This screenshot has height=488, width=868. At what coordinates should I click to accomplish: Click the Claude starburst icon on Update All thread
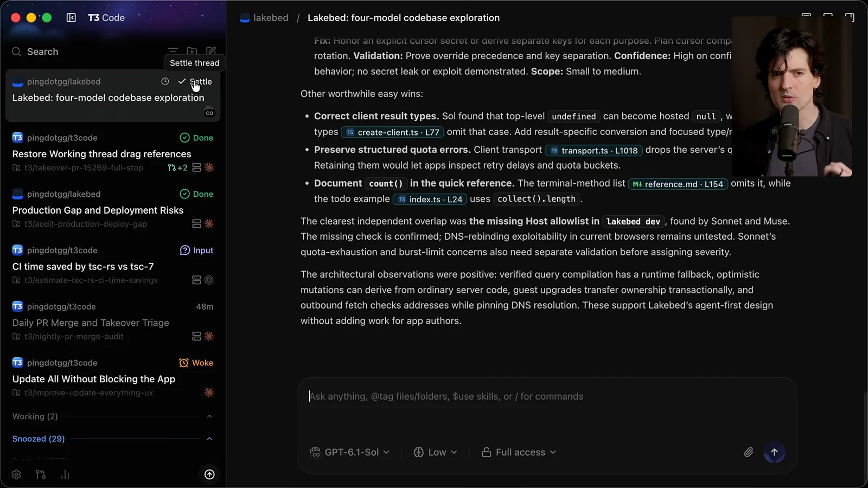point(209,393)
